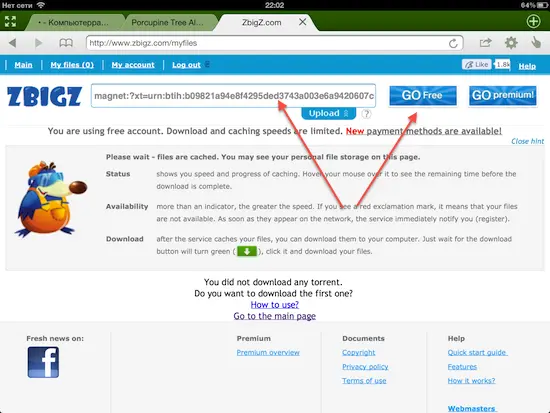Click Log out

[x=186, y=65]
